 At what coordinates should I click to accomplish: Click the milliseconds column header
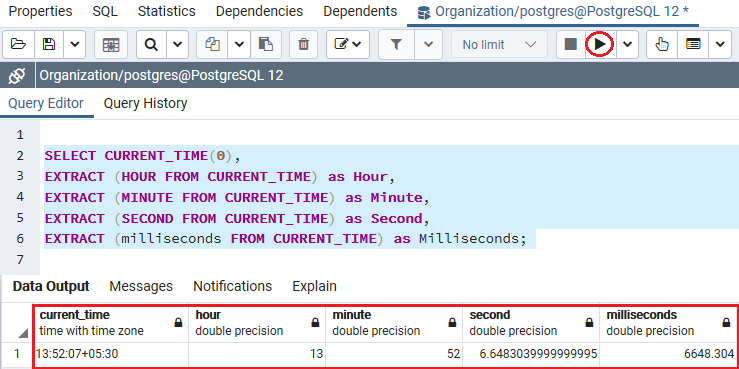coord(668,323)
